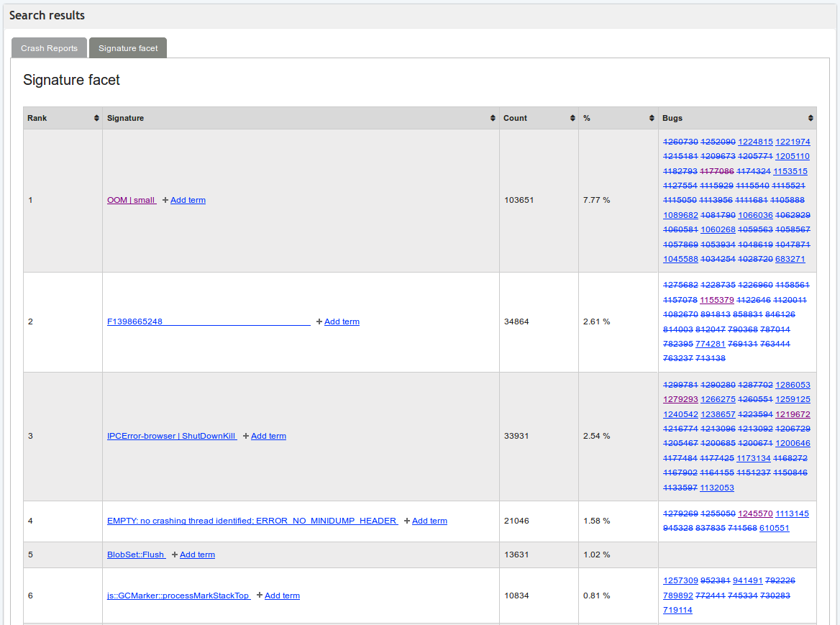Open bug 683271 in the first row
Screen dimensions: 840x625
[x=790, y=259]
